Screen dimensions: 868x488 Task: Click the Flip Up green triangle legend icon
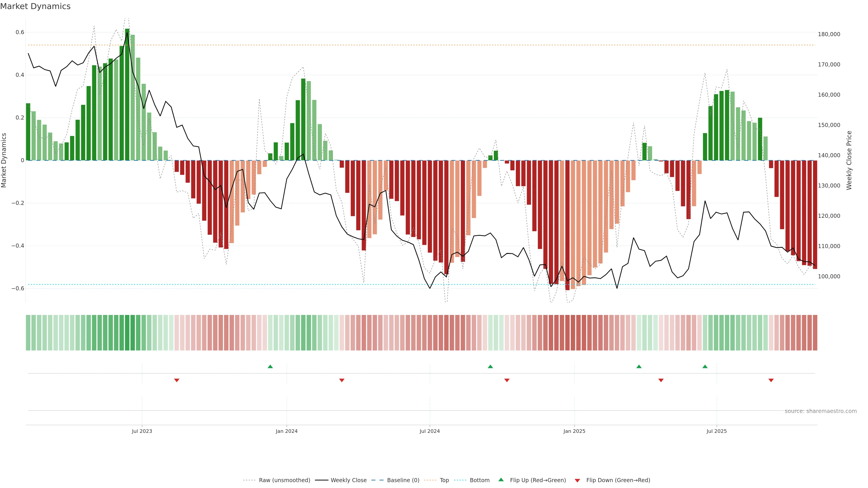point(501,480)
